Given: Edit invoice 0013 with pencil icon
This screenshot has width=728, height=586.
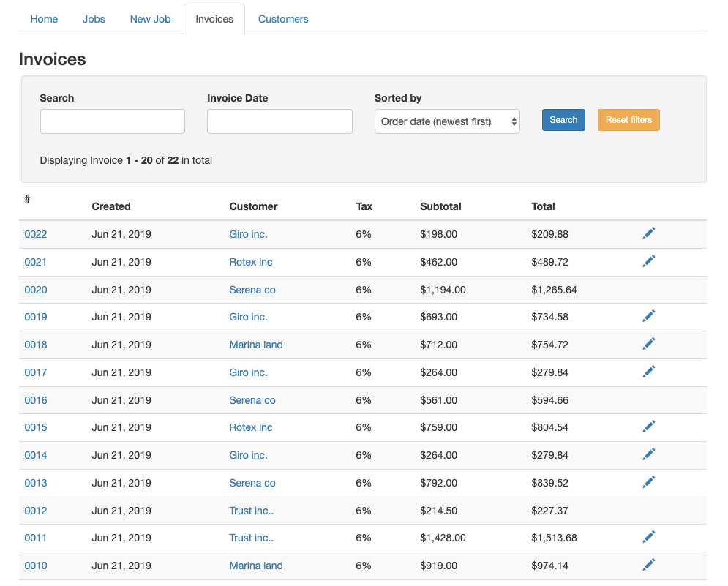Looking at the screenshot, I should (648, 482).
